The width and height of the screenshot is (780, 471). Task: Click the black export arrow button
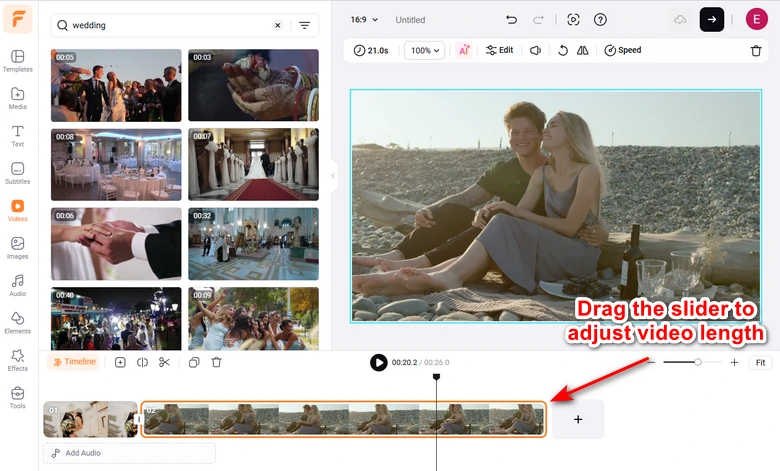pyautogui.click(x=712, y=20)
